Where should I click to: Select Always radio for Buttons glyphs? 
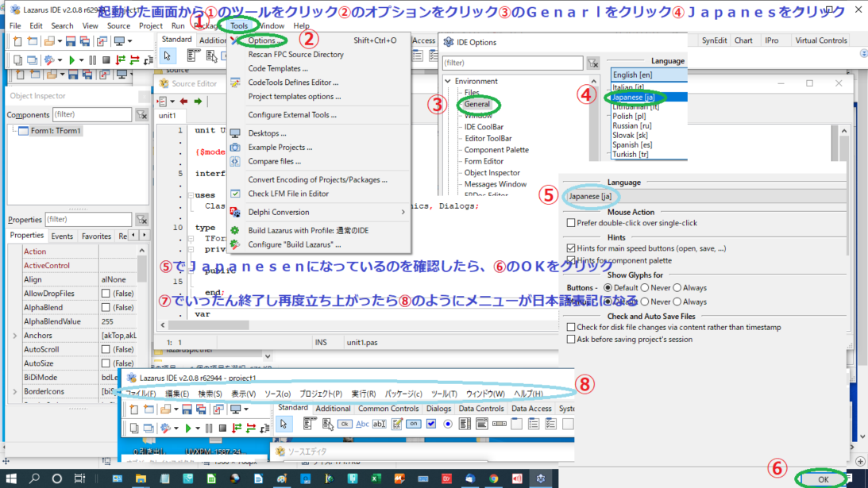pyautogui.click(x=677, y=288)
